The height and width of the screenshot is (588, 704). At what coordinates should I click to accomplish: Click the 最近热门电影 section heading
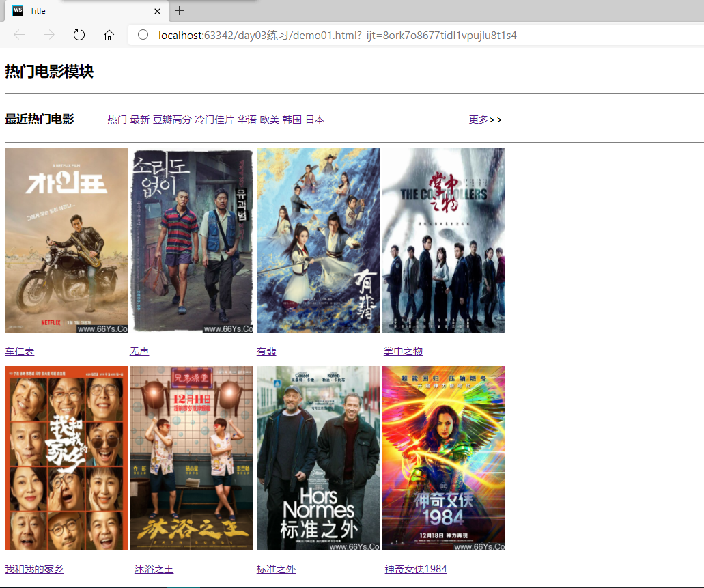coord(39,119)
